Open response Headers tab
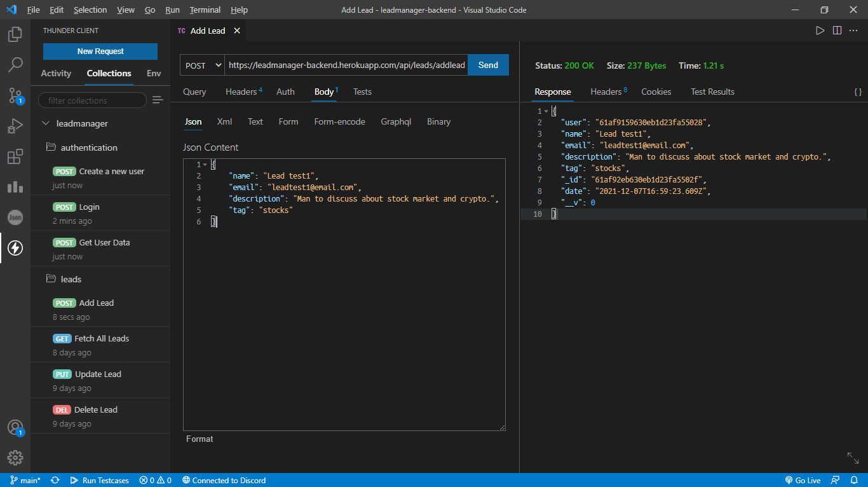Image resolution: width=868 pixels, height=487 pixels. tap(608, 92)
